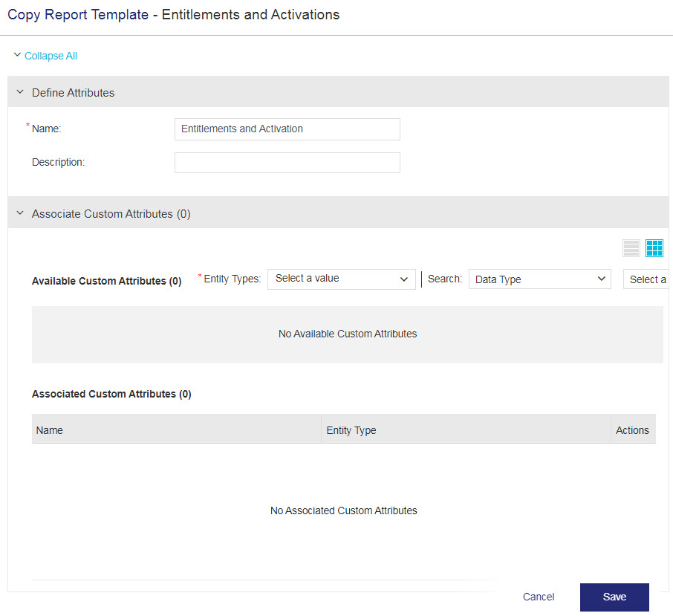
Task: Switch to list view of custom attributes
Action: [631, 248]
